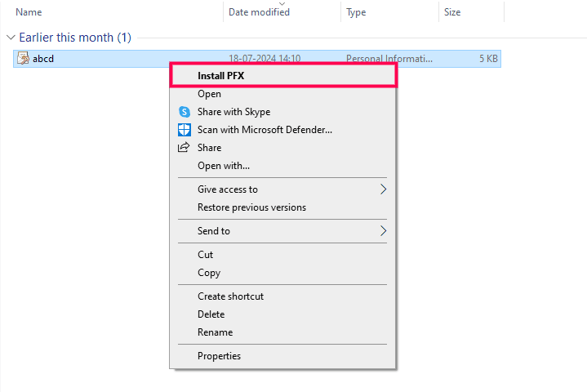Expand the Send to submenu arrow

tap(383, 231)
